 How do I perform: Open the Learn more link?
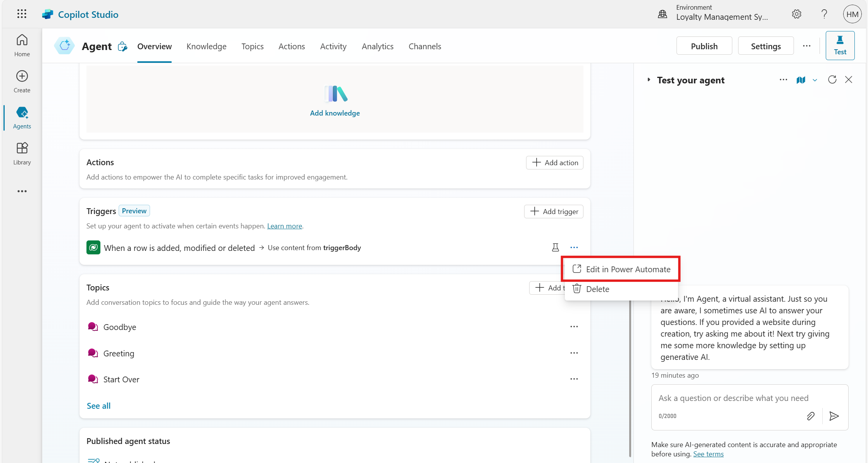(284, 226)
